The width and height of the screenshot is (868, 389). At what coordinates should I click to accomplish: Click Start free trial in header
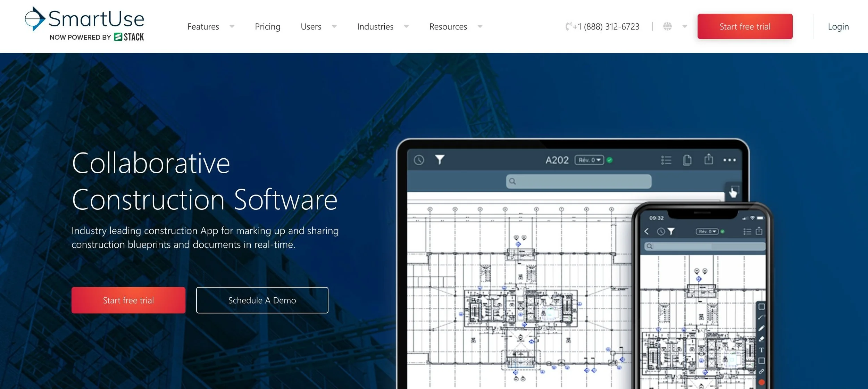point(745,26)
